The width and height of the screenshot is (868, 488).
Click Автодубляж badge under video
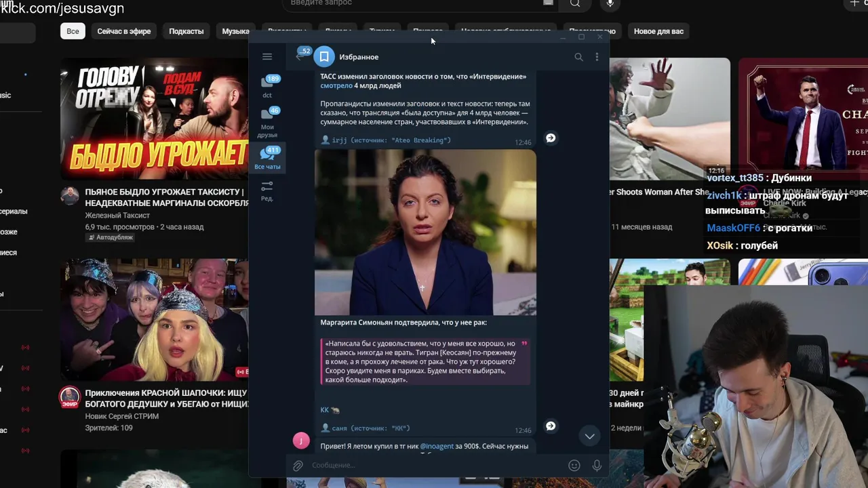point(111,238)
